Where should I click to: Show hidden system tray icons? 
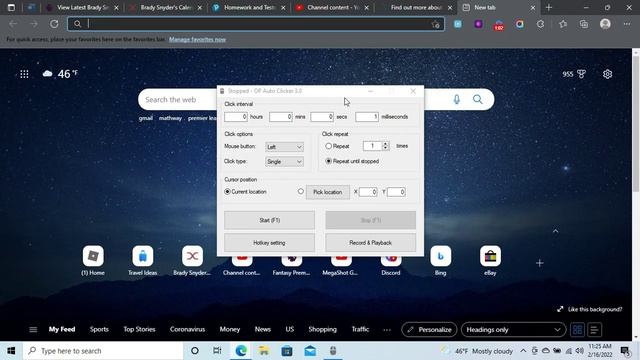523,351
